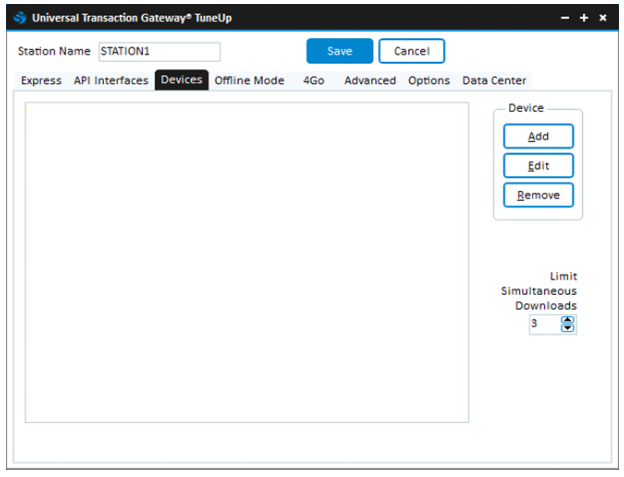
Task: Open the API Interfaces tab
Action: (x=111, y=81)
